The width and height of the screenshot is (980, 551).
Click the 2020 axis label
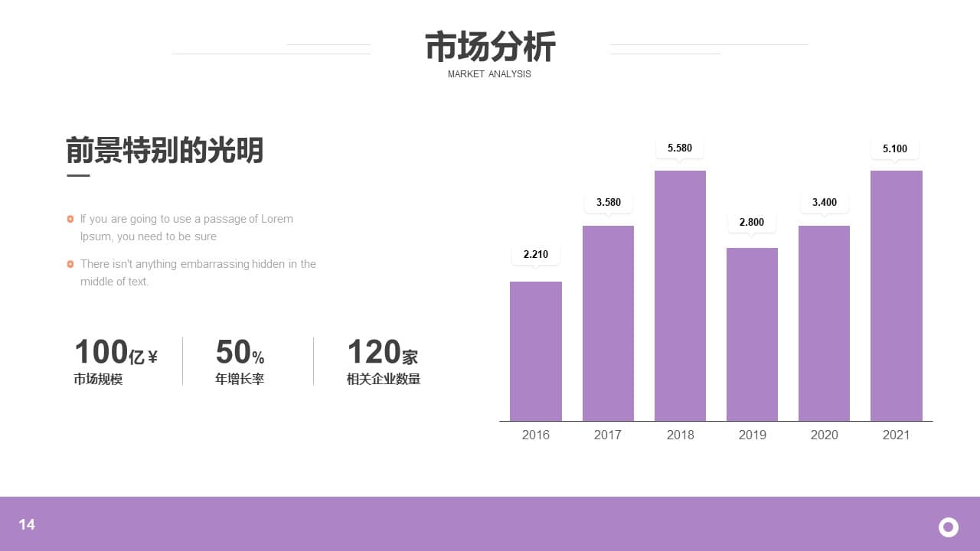(x=825, y=435)
